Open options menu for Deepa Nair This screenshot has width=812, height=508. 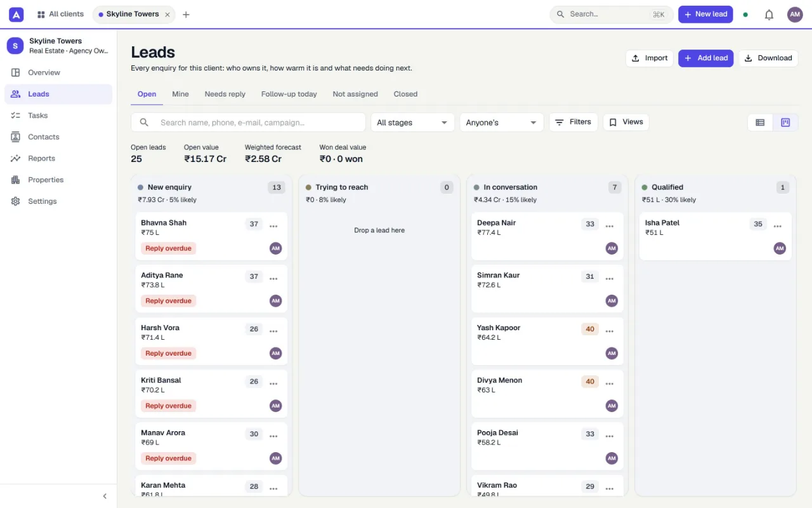tap(610, 226)
